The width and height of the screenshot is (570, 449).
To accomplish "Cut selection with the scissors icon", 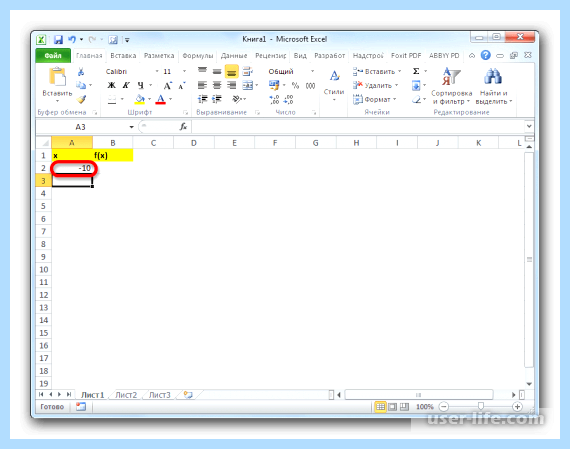I will point(81,72).
